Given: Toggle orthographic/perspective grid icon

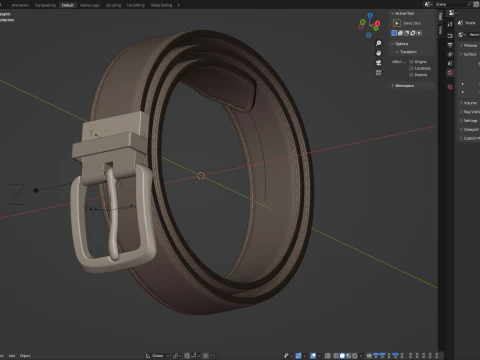Looking at the screenshot, I should tap(379, 72).
